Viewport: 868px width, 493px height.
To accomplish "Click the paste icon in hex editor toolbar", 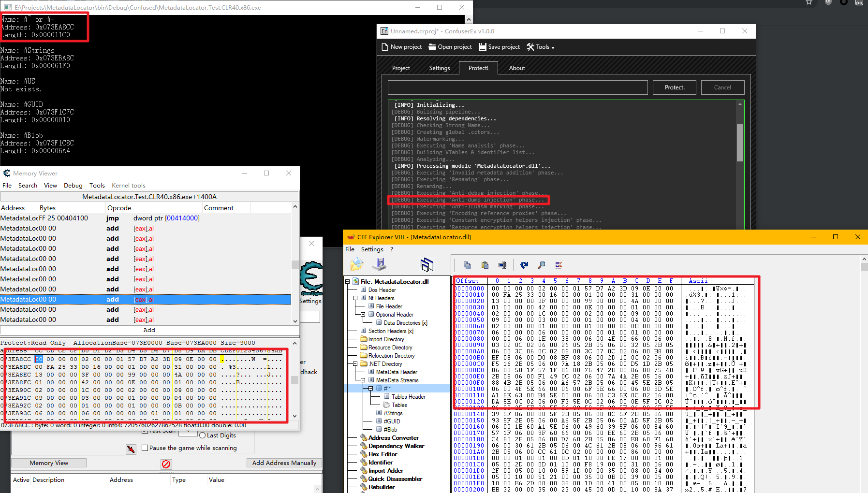I will pyautogui.click(x=485, y=265).
